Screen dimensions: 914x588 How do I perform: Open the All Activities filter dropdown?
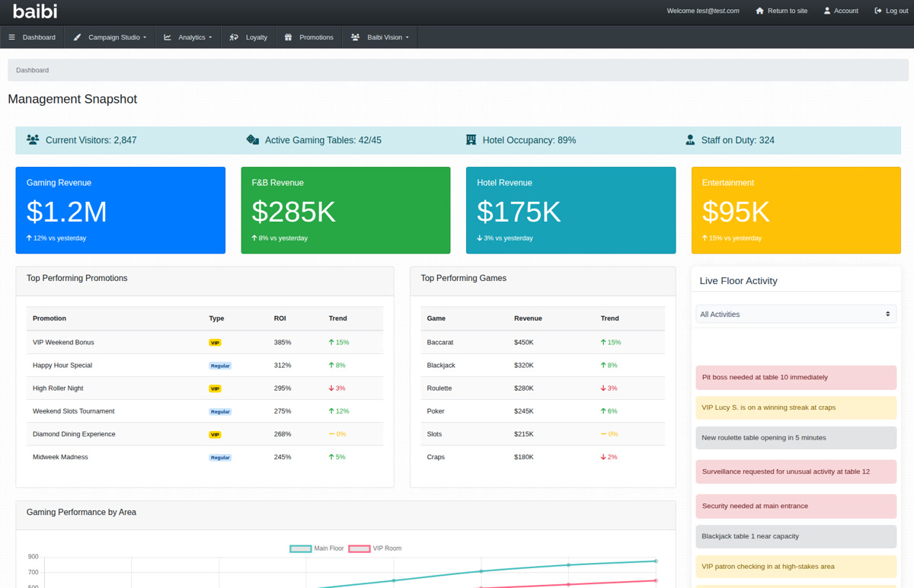point(795,314)
